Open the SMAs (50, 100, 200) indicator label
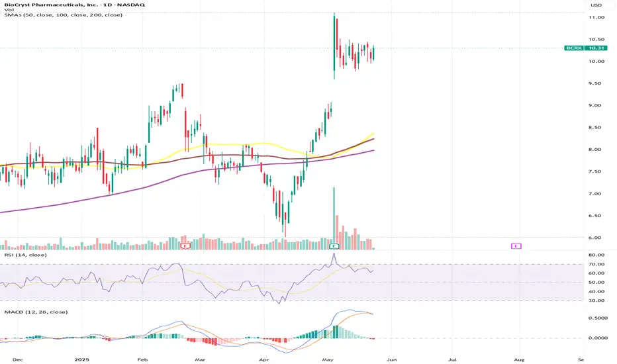The width and height of the screenshot is (617, 364). (x=63, y=15)
